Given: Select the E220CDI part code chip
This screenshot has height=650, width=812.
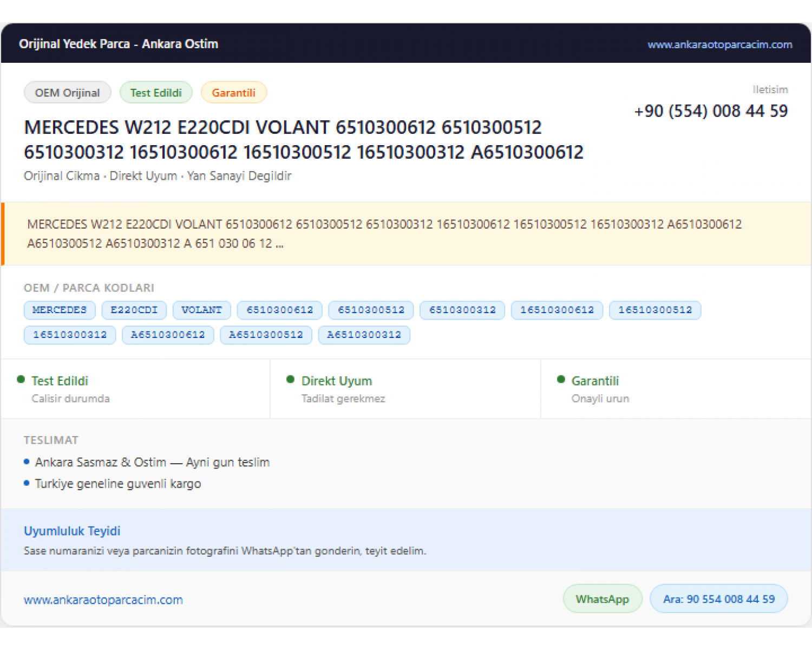Looking at the screenshot, I should pyautogui.click(x=134, y=310).
